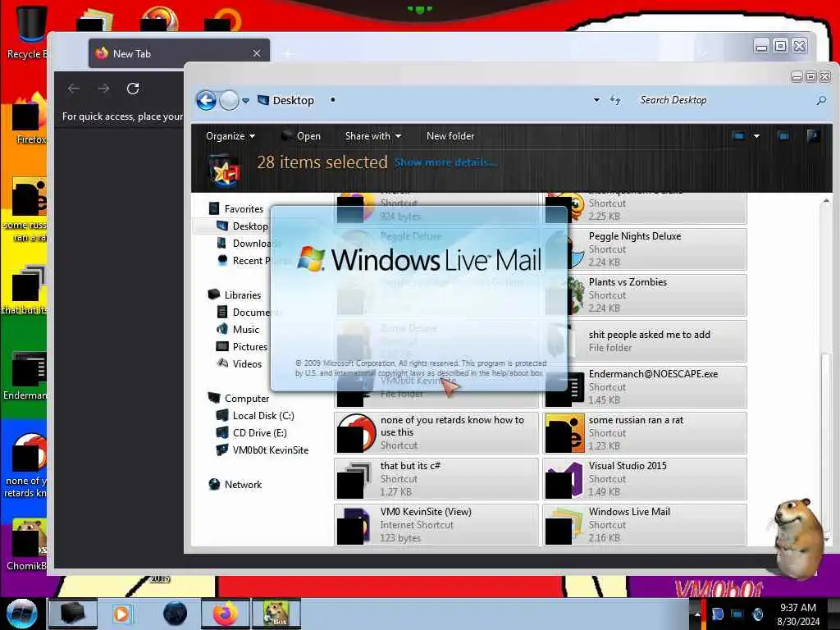Open Pictures library in sidebar
840x630 pixels.
tap(242, 347)
